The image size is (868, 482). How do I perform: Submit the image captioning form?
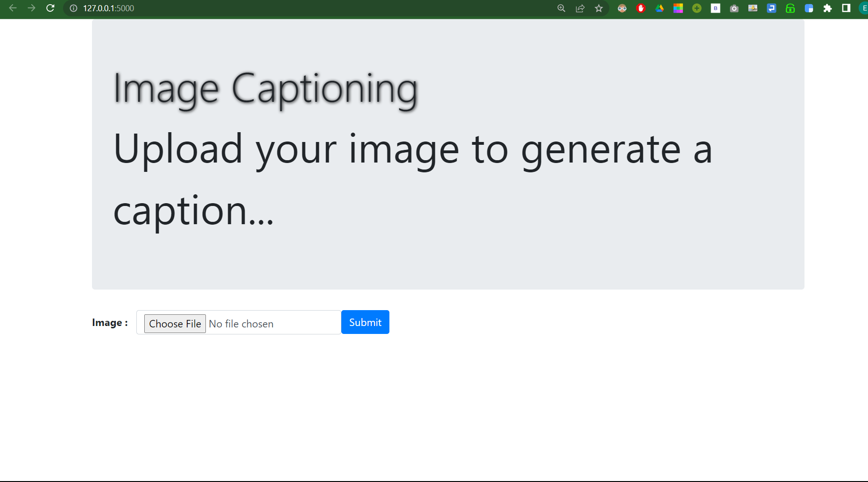coord(365,322)
